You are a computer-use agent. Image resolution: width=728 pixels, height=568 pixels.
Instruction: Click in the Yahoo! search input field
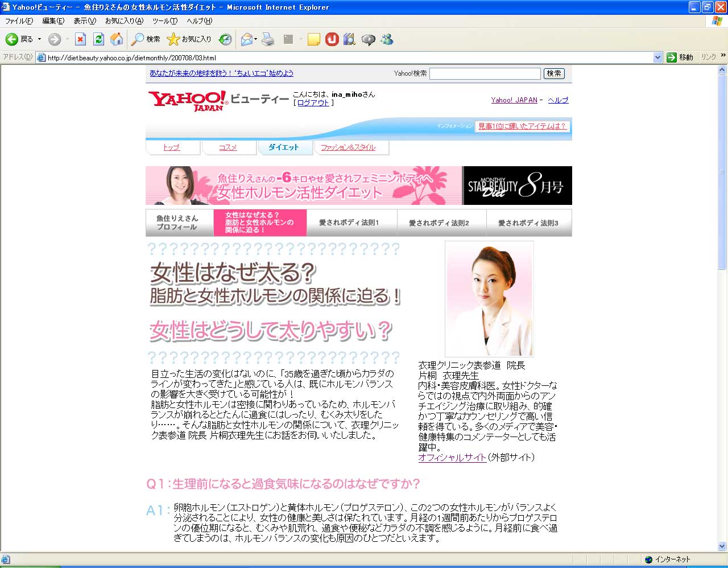tap(485, 73)
